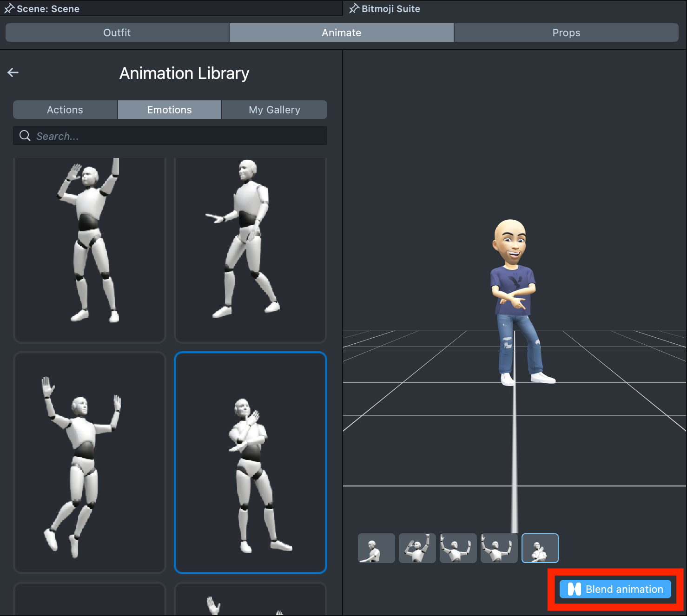Show the Actions animation category
The image size is (687, 616).
tap(65, 110)
